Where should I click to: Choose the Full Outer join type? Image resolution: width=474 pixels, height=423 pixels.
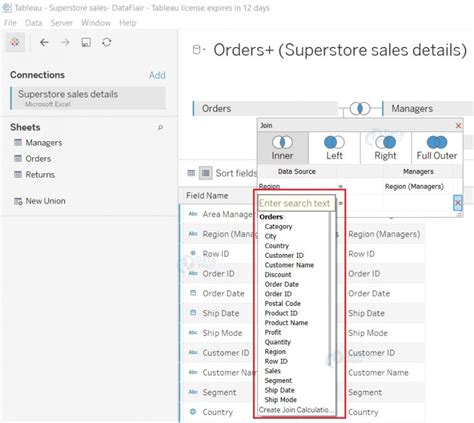(x=437, y=148)
